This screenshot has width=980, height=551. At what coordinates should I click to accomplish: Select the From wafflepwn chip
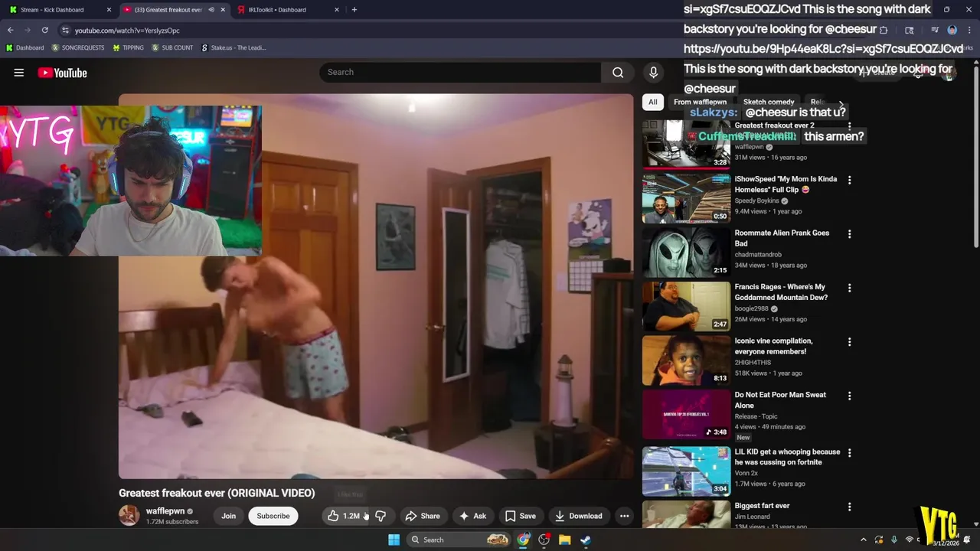tap(700, 102)
